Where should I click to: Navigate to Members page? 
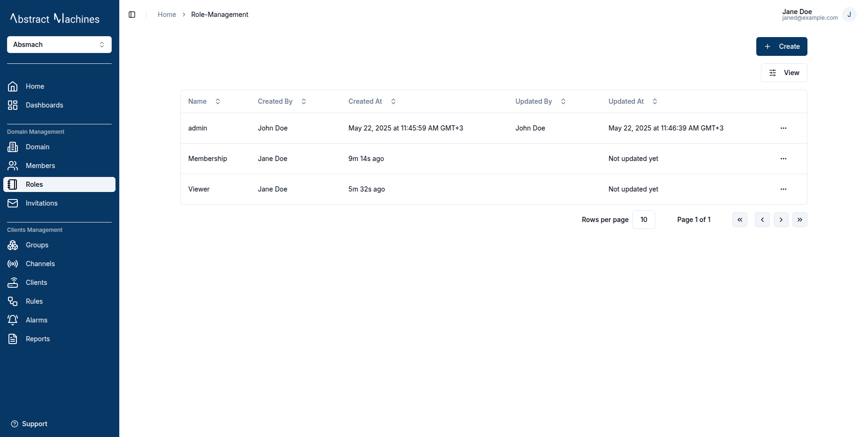(x=59, y=166)
